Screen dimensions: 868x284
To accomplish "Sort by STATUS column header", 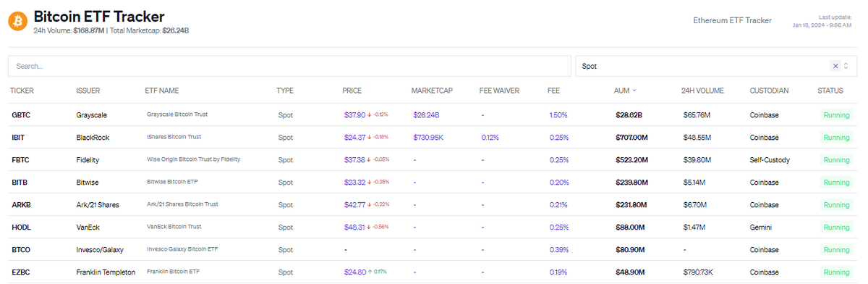I will (830, 91).
